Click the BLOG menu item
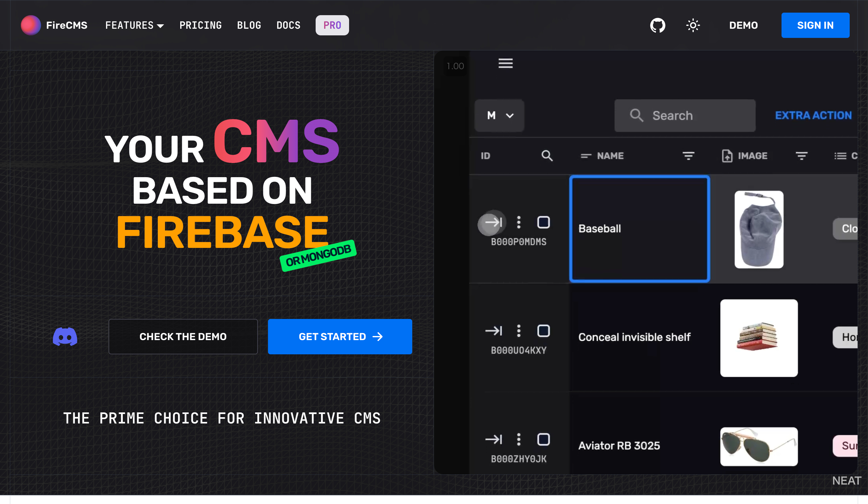 click(x=249, y=25)
